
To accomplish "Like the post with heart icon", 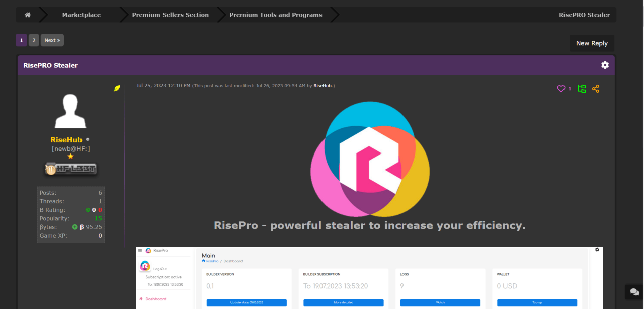I will click(x=561, y=89).
